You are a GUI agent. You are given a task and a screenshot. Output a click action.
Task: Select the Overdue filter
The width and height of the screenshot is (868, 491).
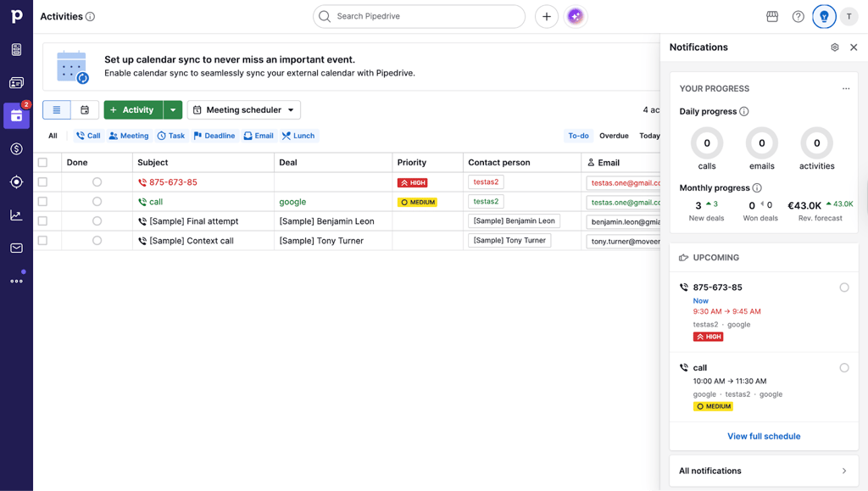tap(614, 136)
